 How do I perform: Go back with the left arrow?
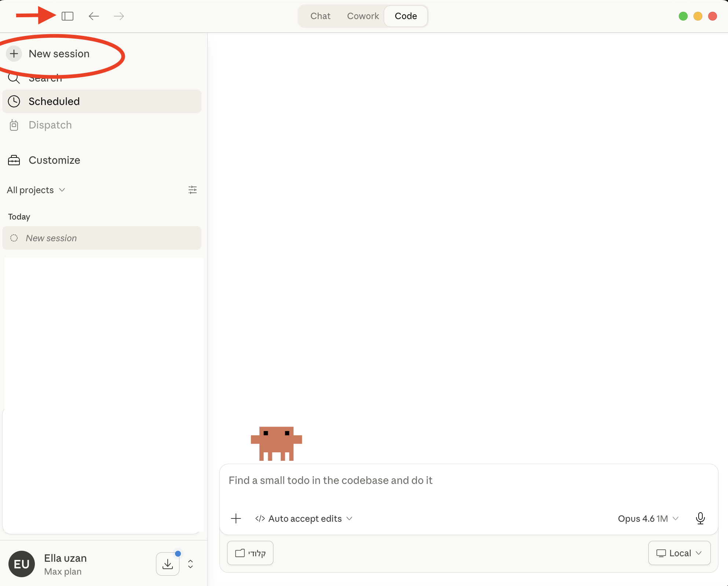pos(94,16)
